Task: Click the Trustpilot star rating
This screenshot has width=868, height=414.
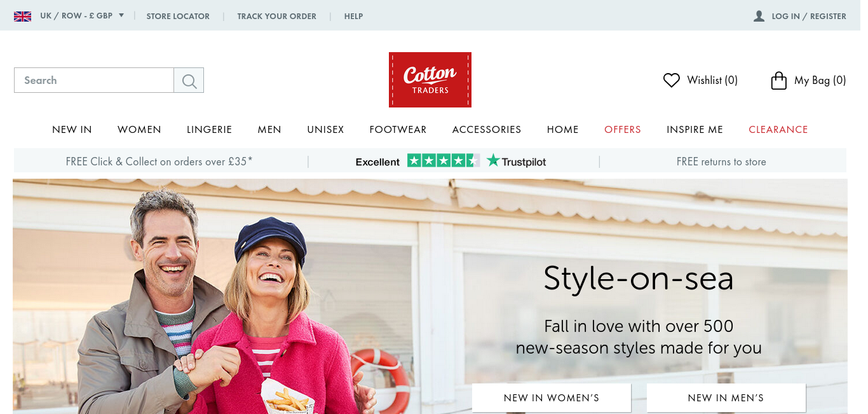Action: pos(444,161)
